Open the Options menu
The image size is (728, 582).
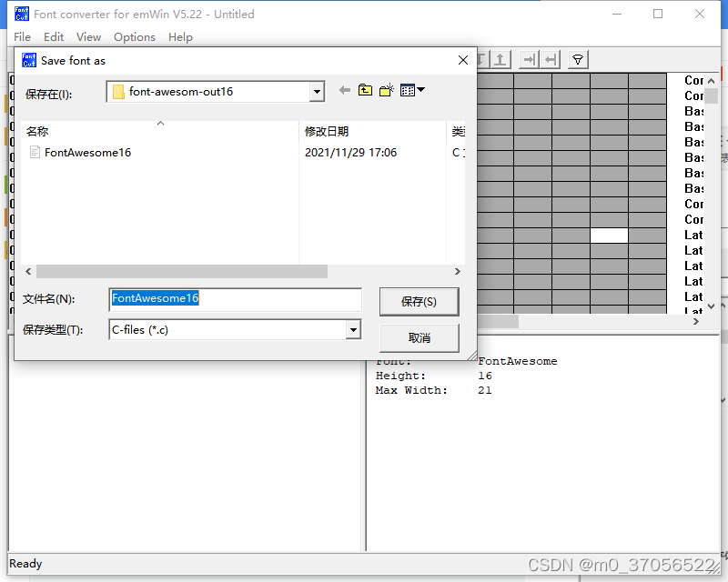point(135,37)
